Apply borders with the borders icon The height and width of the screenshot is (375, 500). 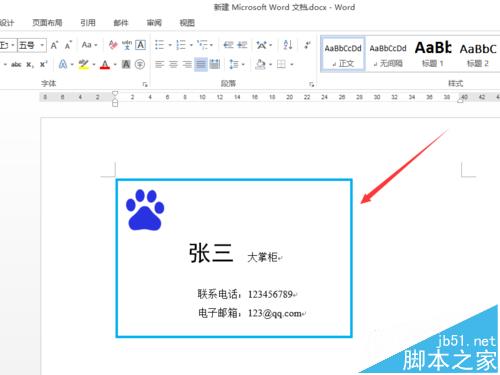[282, 64]
